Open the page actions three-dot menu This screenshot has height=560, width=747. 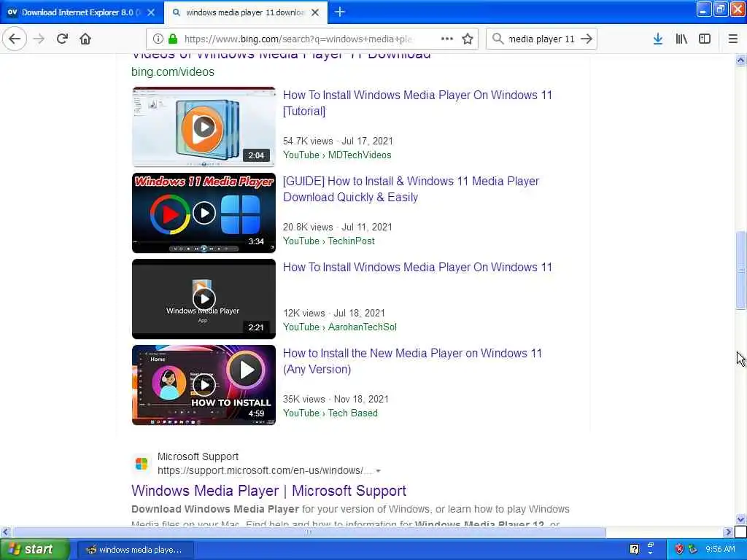point(447,39)
